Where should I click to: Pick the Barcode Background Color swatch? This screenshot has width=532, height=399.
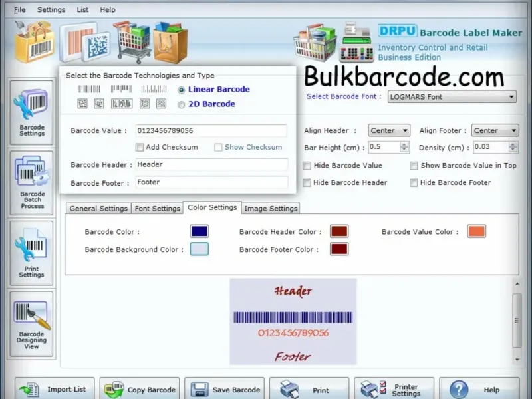(199, 249)
